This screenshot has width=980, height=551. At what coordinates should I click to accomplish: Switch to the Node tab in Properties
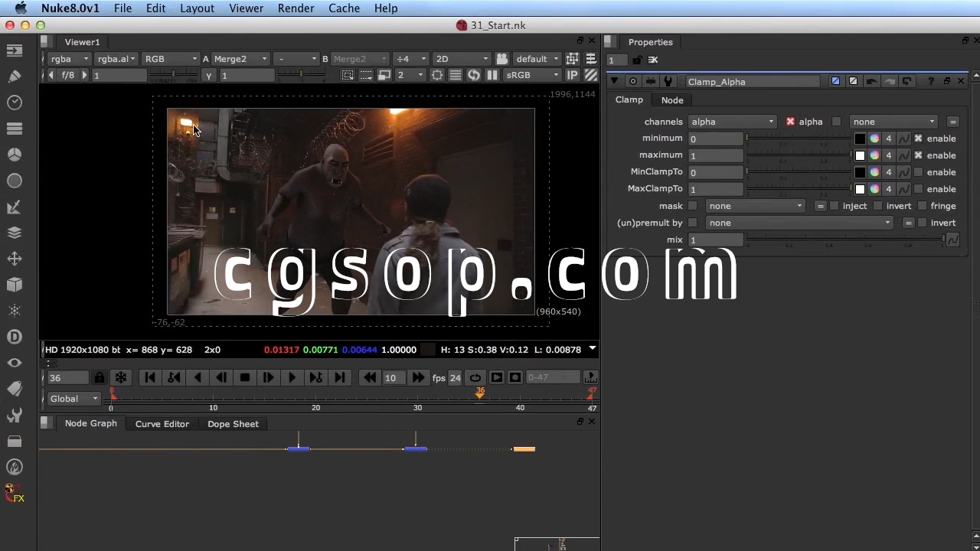coord(672,100)
